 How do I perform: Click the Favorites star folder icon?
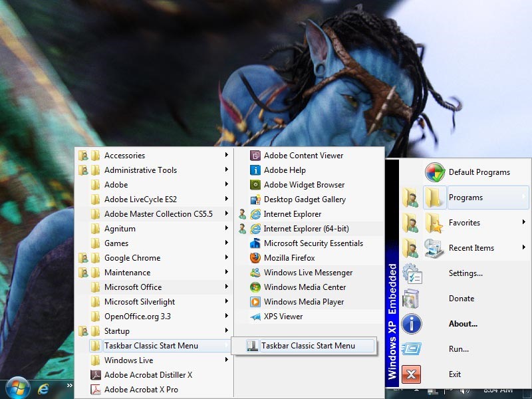tap(434, 223)
